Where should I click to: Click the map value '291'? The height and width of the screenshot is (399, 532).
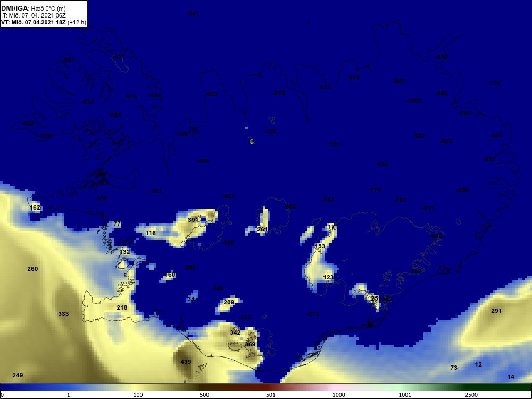[496, 311]
